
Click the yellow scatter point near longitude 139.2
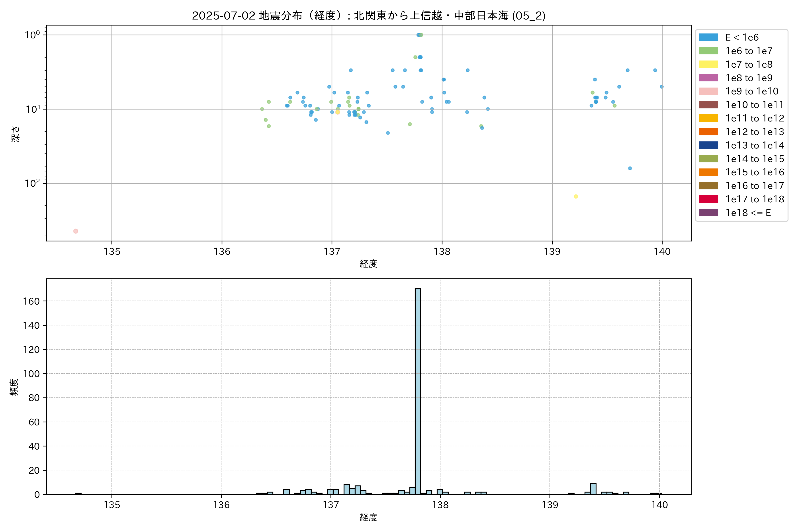tap(576, 196)
